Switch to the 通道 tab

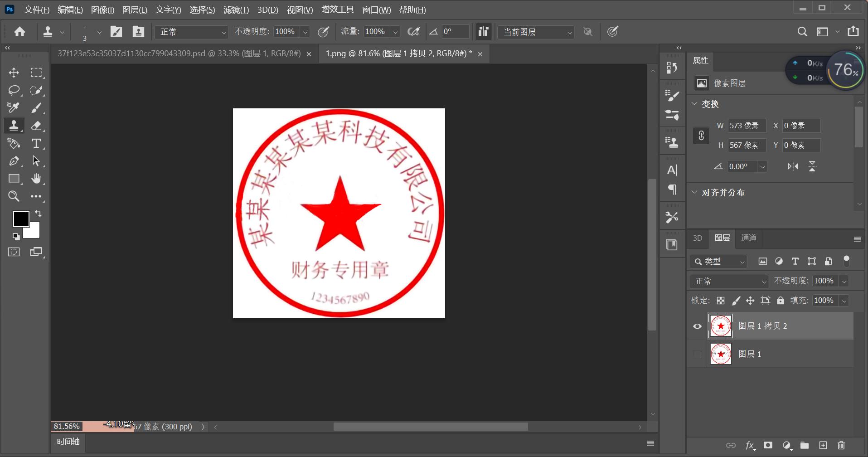tap(748, 238)
